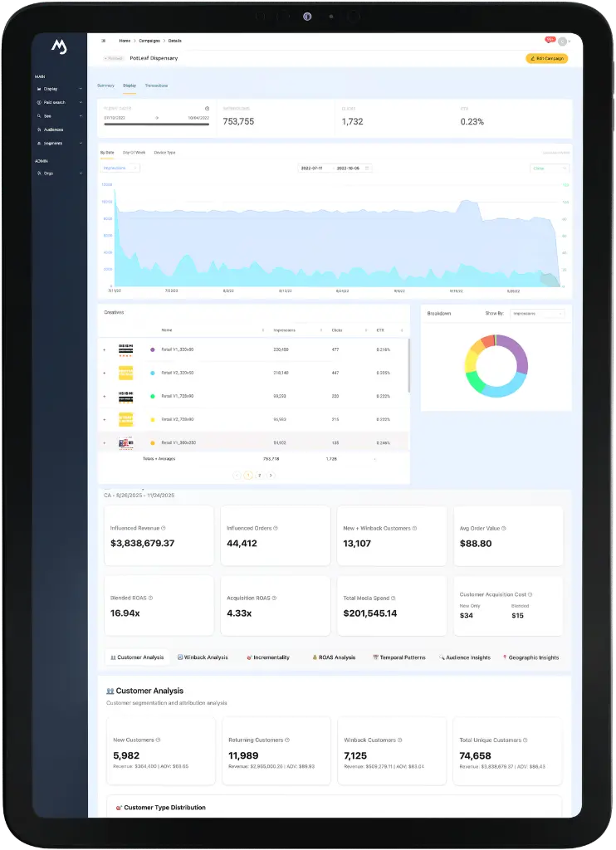Open the Clicks metric dropdown above chart
This screenshot has height=850, width=616.
coord(550,169)
